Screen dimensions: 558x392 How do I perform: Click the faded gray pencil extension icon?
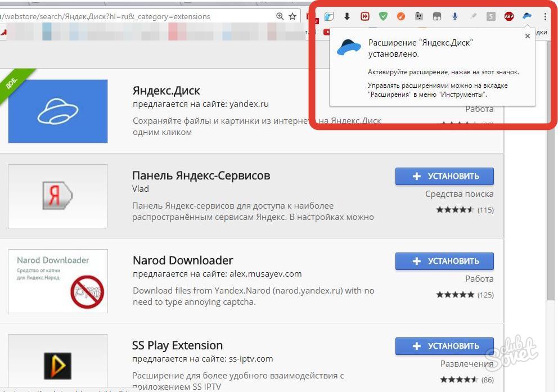[x=473, y=16]
